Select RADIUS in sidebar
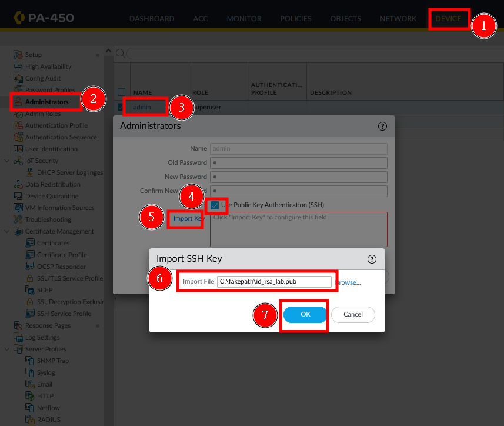This screenshot has width=504, height=426. [x=49, y=420]
